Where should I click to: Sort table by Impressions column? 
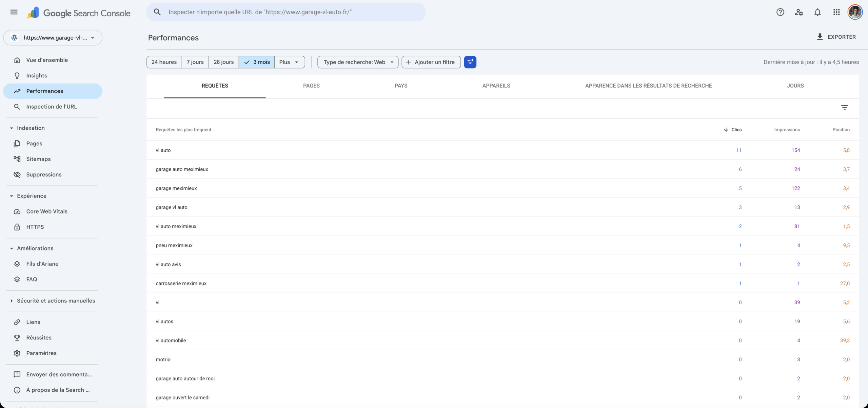click(x=787, y=130)
